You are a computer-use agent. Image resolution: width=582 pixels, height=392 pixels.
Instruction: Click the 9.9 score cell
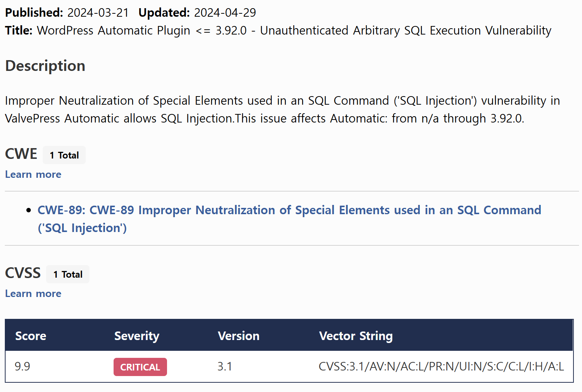22,366
